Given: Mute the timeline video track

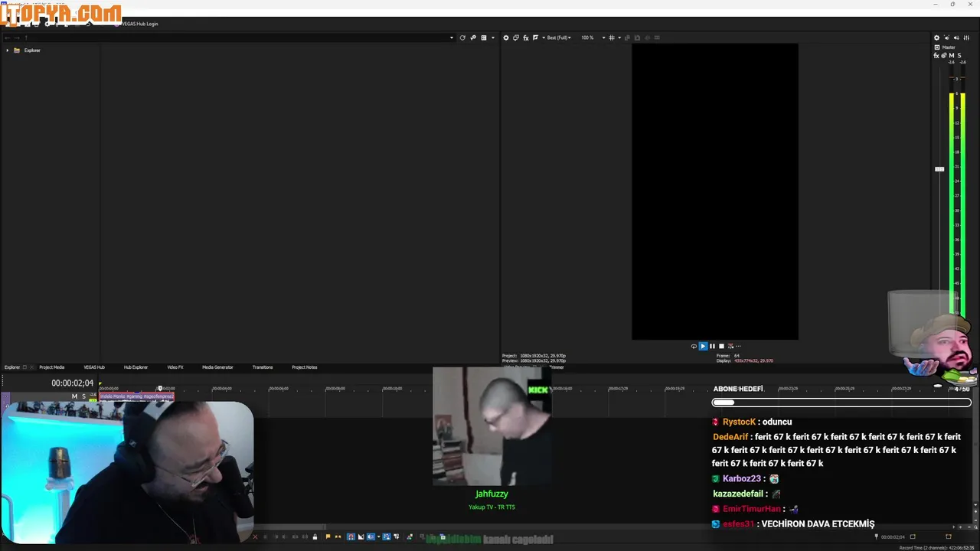Looking at the screenshot, I should coord(74,396).
